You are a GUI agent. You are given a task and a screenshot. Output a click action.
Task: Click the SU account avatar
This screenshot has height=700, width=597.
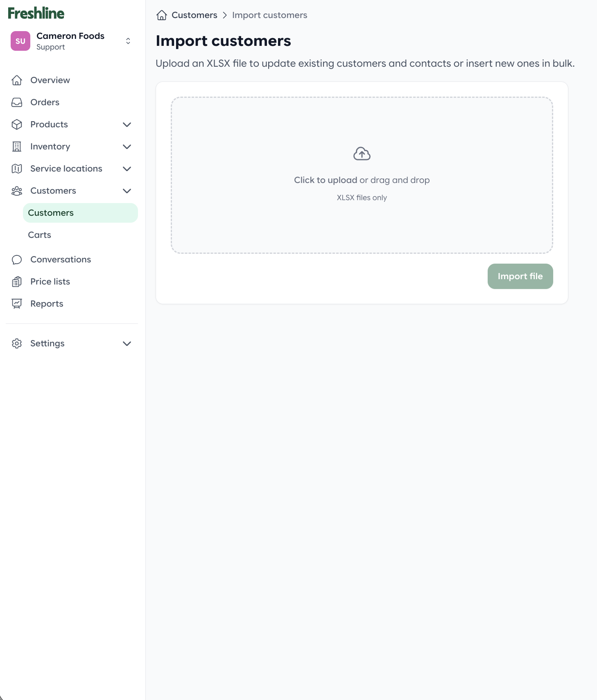click(x=20, y=41)
